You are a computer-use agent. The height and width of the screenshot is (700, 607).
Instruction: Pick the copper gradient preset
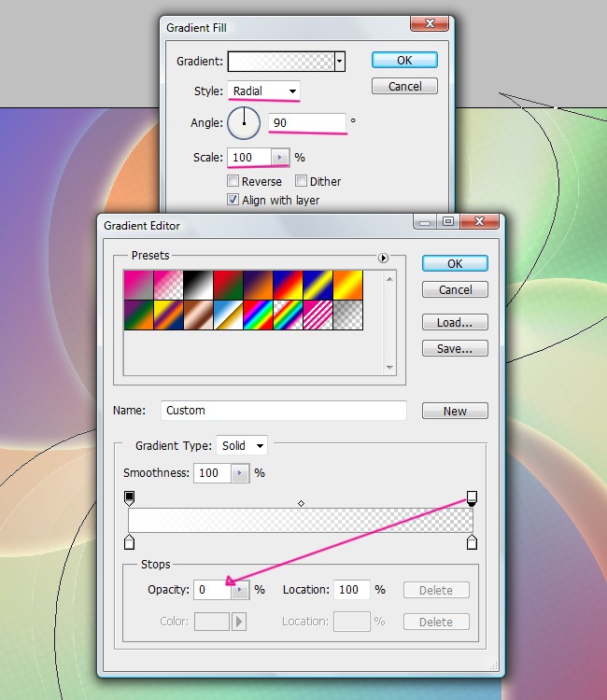(x=198, y=314)
